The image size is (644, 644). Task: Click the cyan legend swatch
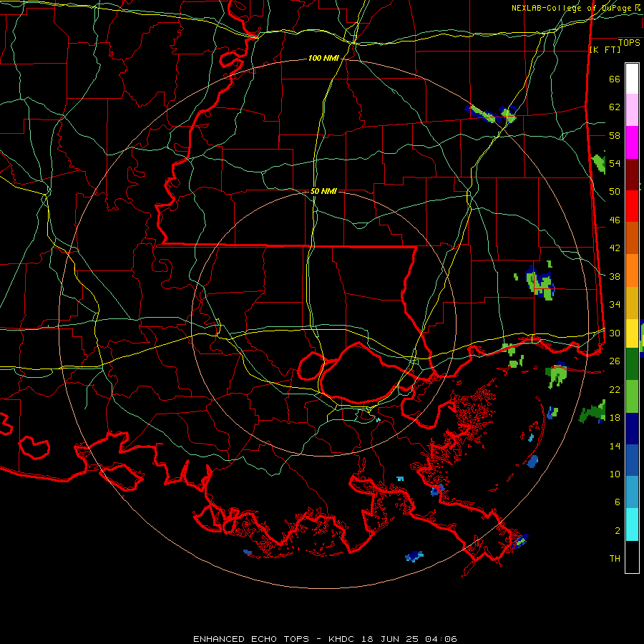pos(632,525)
